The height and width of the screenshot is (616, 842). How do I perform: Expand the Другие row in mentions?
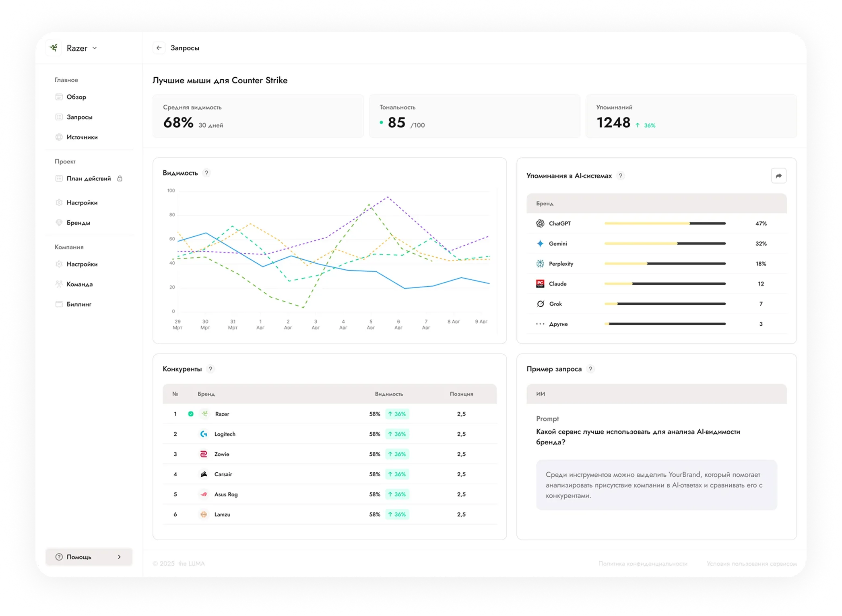(656, 324)
